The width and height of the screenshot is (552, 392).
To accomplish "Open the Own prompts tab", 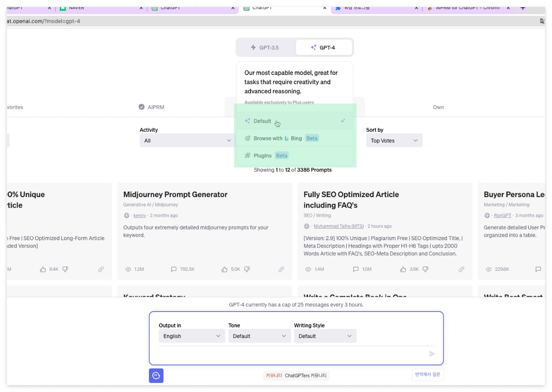I will [x=438, y=107].
